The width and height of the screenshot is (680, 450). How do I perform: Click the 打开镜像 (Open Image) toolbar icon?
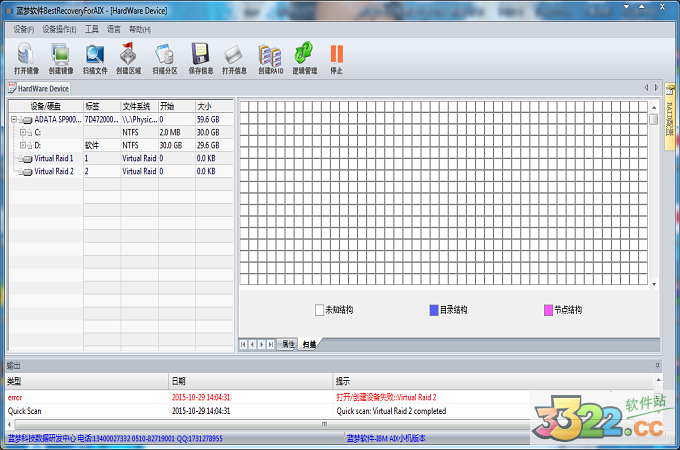point(26,55)
